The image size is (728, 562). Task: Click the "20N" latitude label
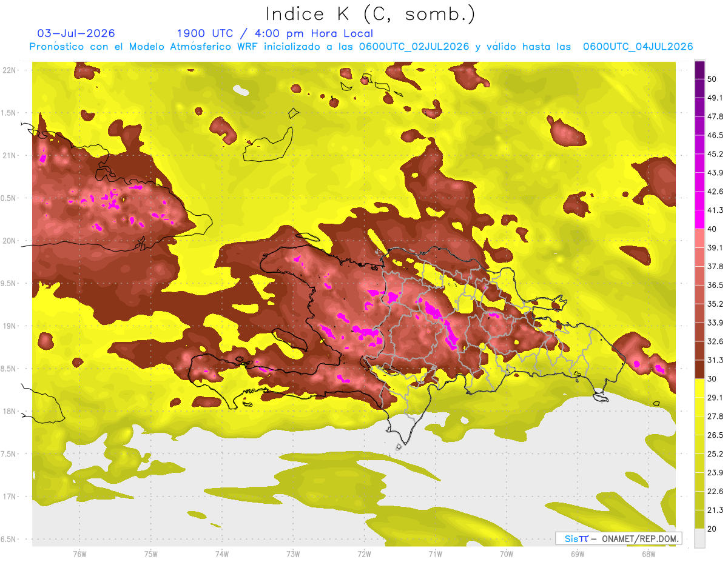point(9,241)
